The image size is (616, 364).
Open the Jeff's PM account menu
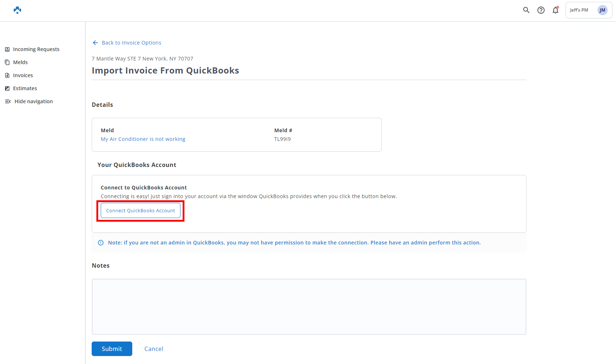pos(579,10)
